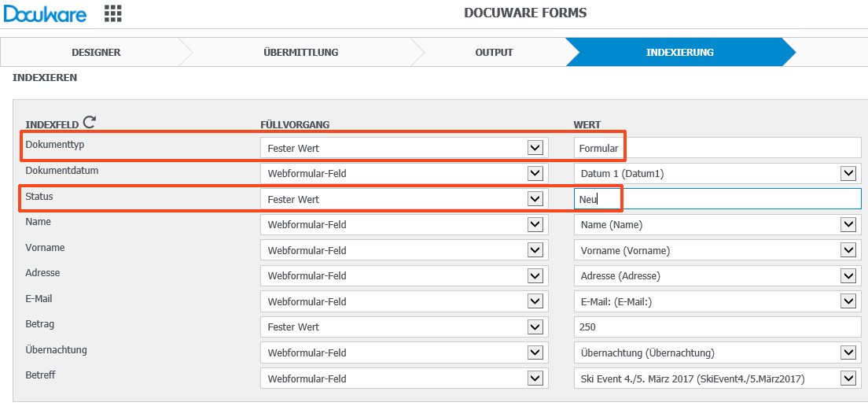Expand the Übernachtung value dropdown
The image size is (868, 406).
point(848,352)
